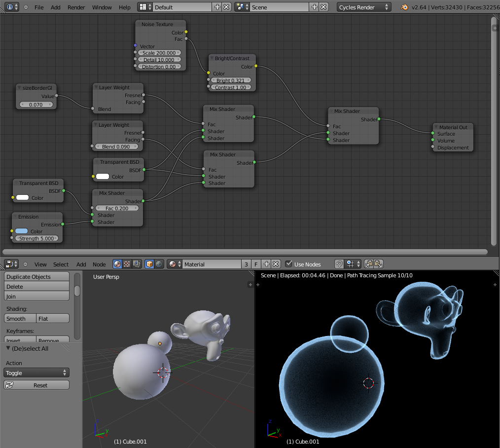
Task: Add new scene plus icon
Action: [315, 7]
